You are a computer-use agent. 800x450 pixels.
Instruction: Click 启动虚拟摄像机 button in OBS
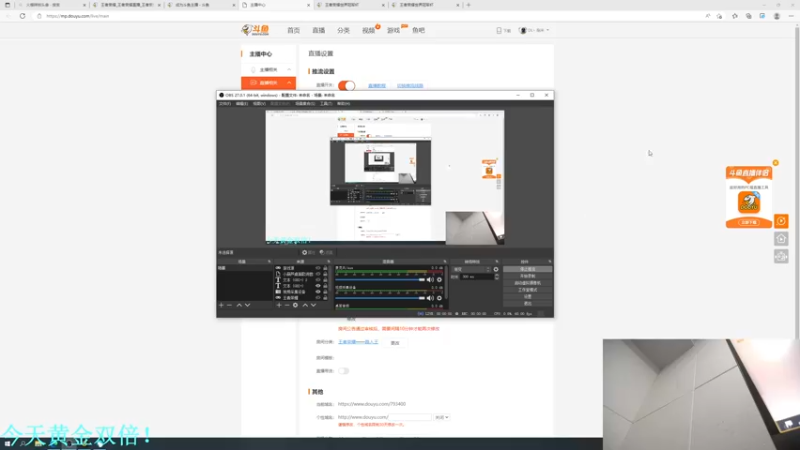[x=528, y=283]
